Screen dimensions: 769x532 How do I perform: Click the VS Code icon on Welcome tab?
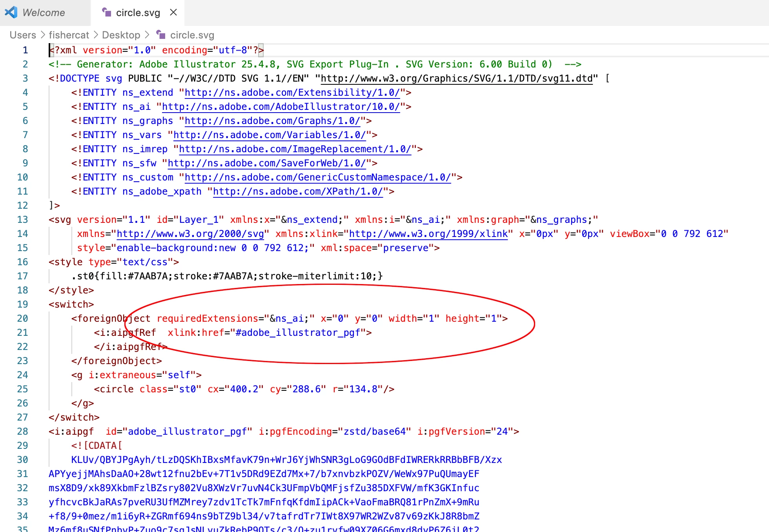point(11,13)
